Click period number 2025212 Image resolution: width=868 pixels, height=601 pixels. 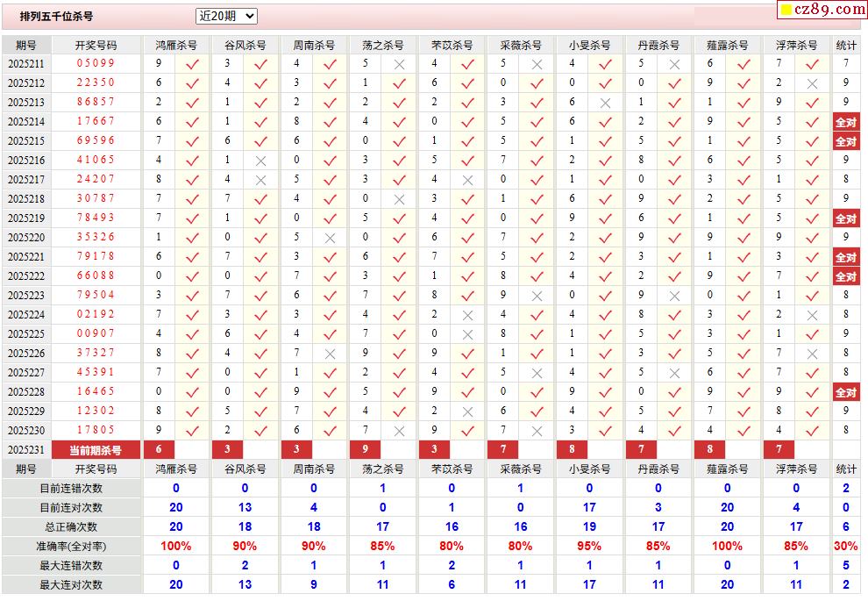point(26,83)
